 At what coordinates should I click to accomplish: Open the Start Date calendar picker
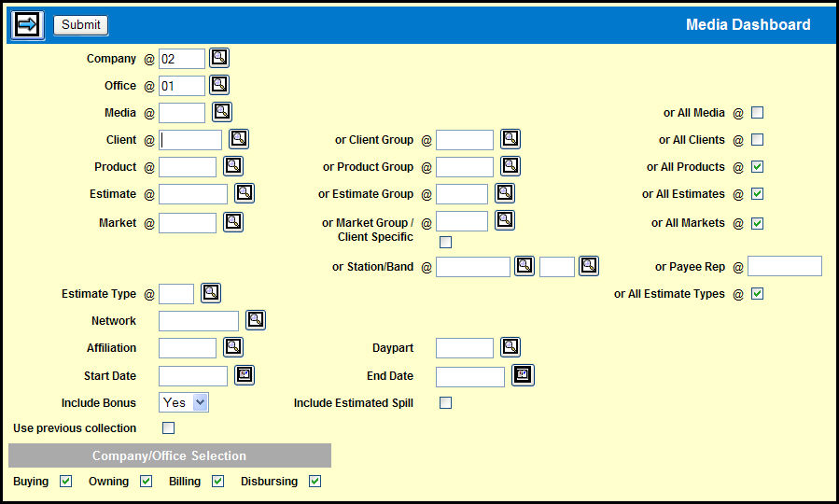[245, 375]
